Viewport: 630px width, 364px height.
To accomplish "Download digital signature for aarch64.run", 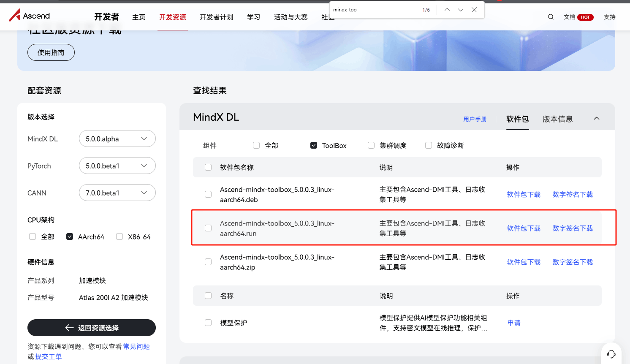I will (573, 228).
